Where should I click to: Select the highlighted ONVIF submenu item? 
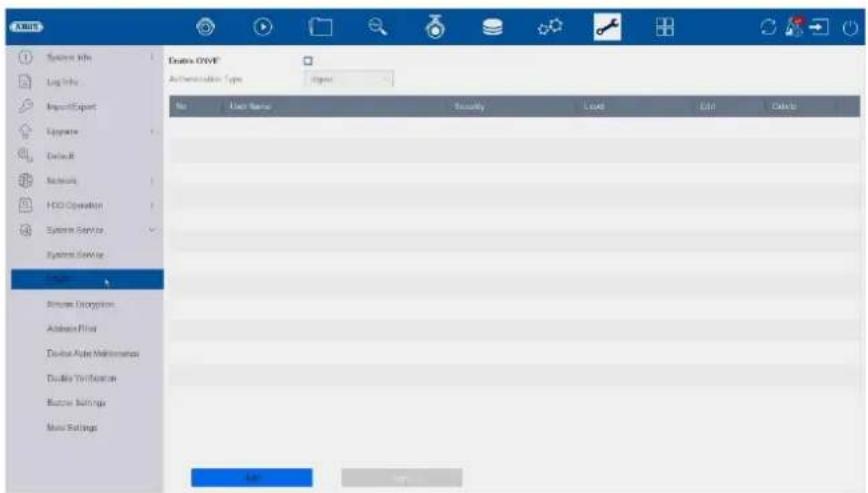coord(87,279)
